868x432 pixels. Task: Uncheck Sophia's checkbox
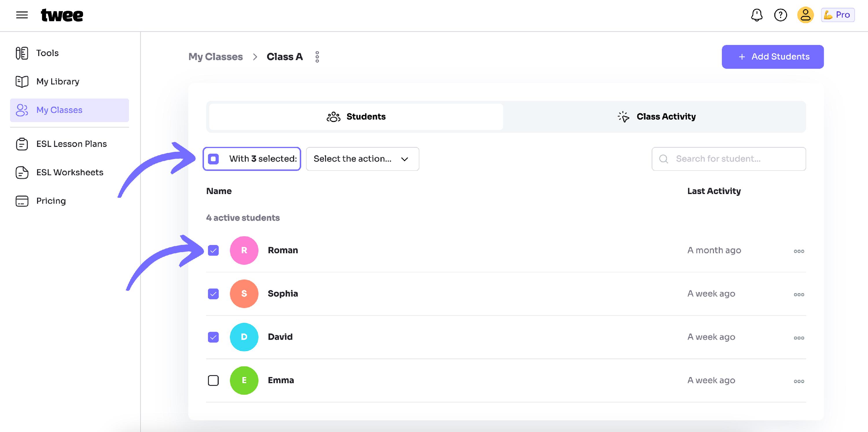pos(213,294)
